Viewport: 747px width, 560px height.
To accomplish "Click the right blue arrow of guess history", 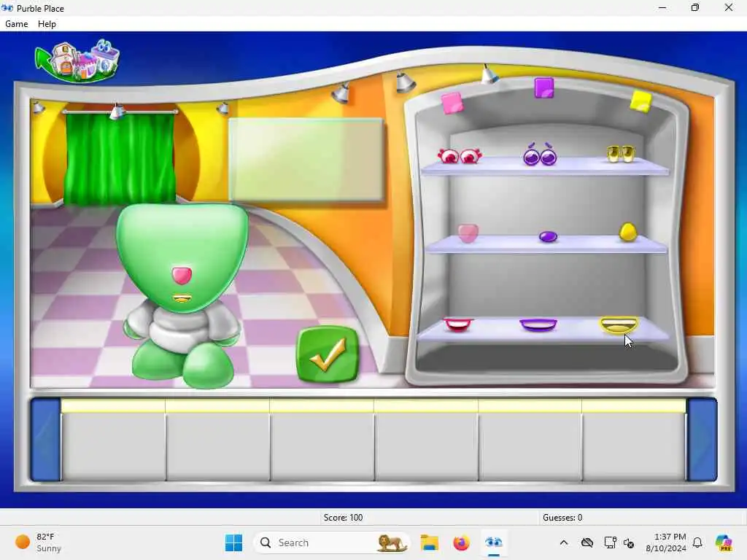I will 702,440.
